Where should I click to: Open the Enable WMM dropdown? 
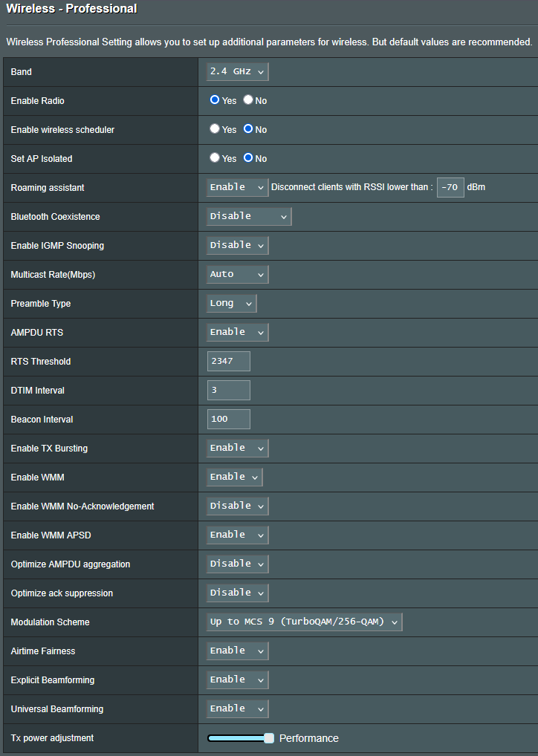click(x=234, y=477)
